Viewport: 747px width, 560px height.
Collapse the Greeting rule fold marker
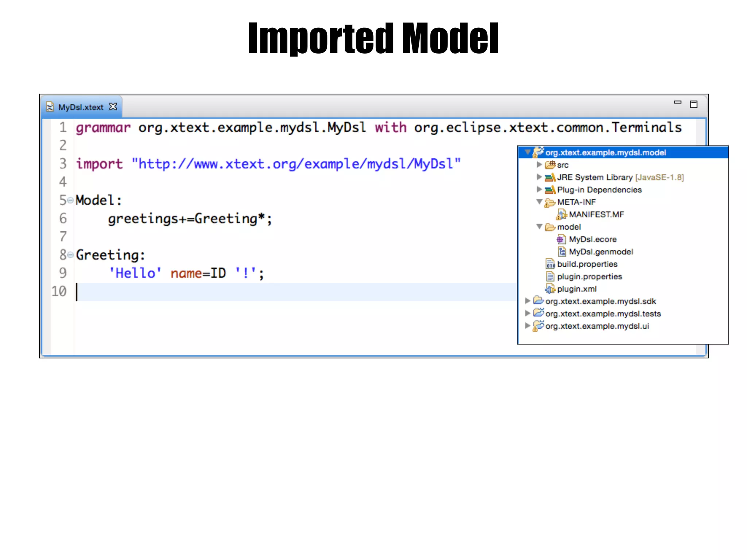coord(70,255)
